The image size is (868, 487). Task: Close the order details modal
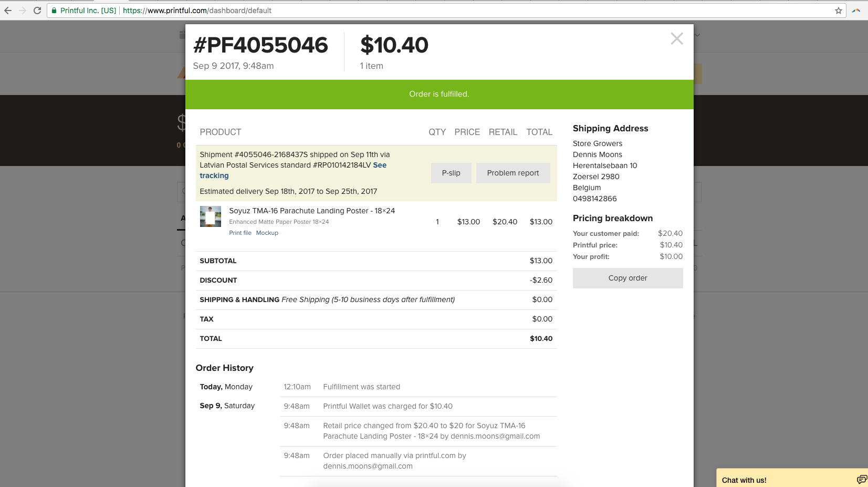676,38
